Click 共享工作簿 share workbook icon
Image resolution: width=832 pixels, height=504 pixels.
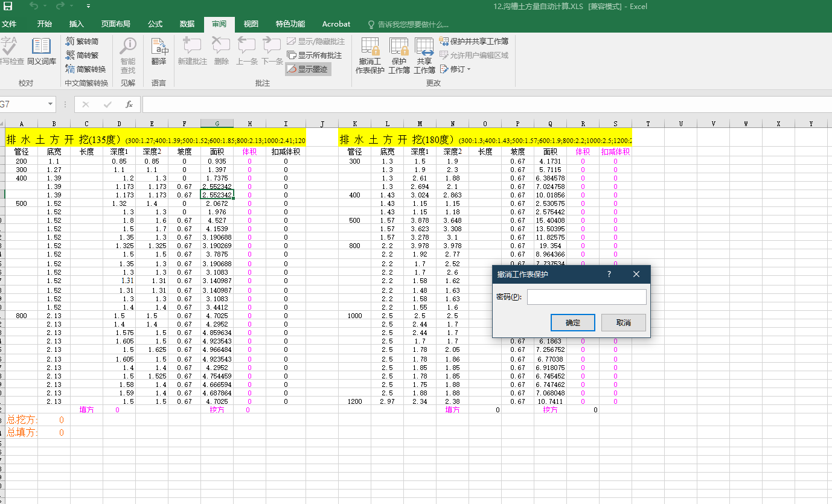coord(424,55)
